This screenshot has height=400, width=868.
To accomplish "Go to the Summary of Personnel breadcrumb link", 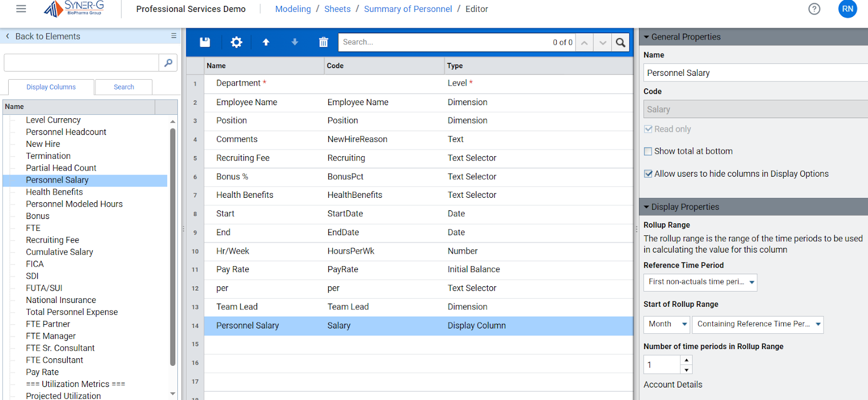I will click(x=407, y=9).
